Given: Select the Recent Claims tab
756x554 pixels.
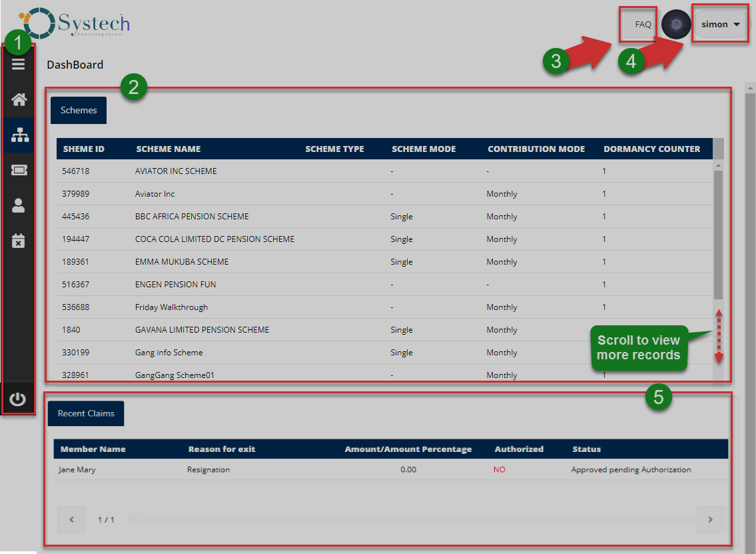Looking at the screenshot, I should point(86,413).
